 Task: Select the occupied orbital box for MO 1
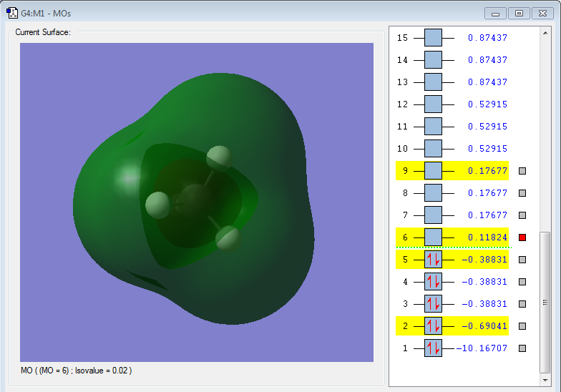[x=433, y=348]
